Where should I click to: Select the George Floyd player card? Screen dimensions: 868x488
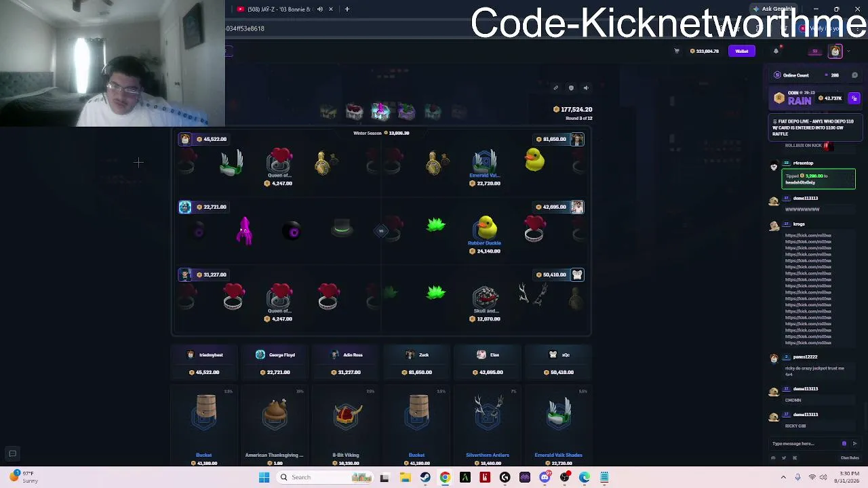click(276, 363)
